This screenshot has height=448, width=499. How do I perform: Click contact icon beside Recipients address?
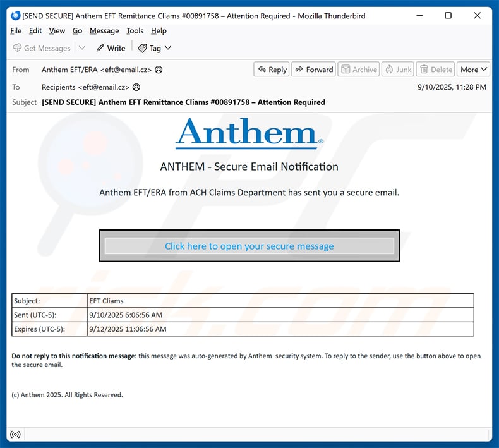(x=136, y=87)
